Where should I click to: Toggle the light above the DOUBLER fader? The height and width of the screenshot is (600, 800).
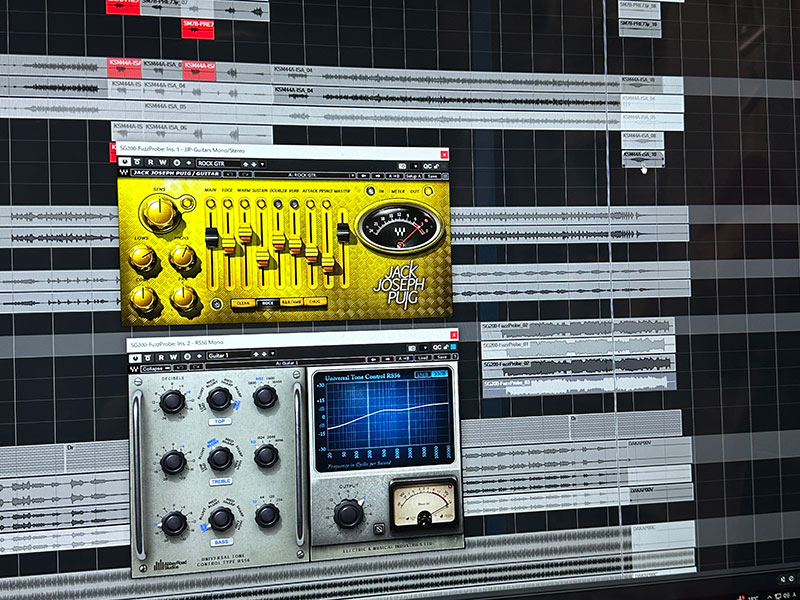pos(278,204)
